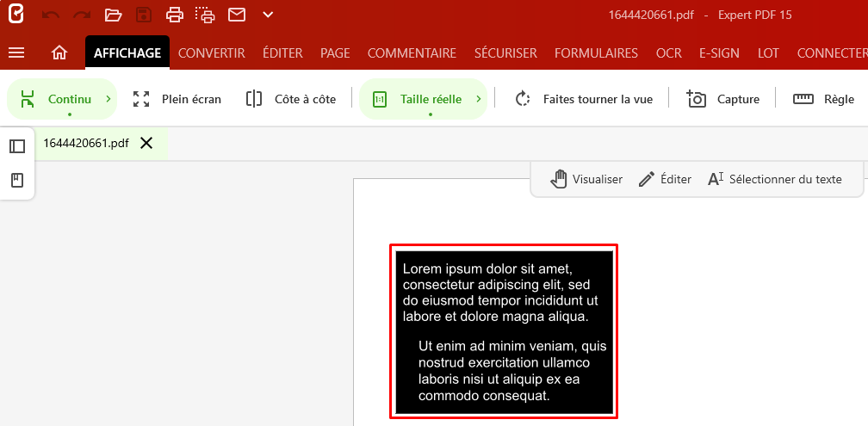Viewport: 868px width, 426px height.
Task: Open the hamburger menu
Action: click(x=16, y=53)
